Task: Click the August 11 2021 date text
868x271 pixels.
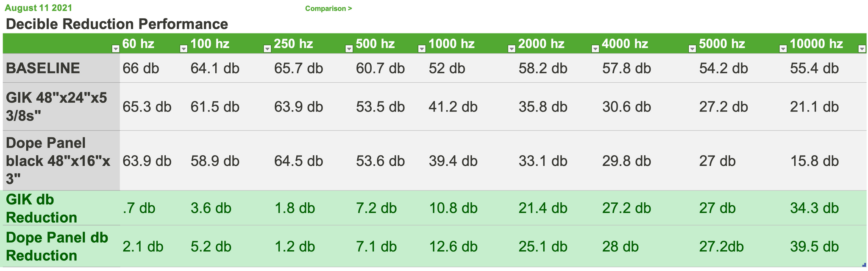Action: (38, 8)
